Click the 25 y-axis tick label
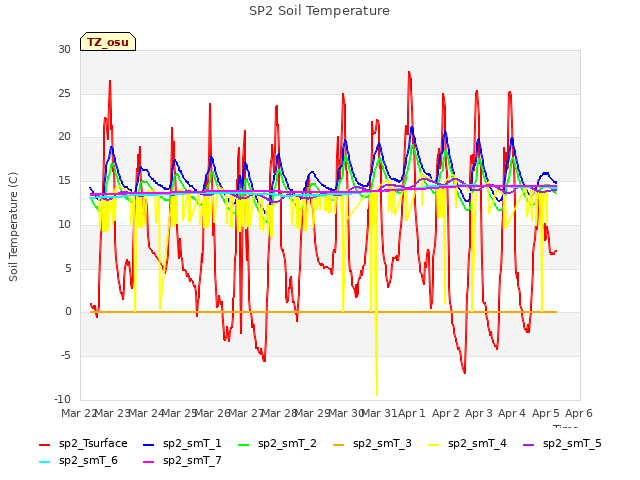The height and width of the screenshot is (480, 640). click(64, 93)
